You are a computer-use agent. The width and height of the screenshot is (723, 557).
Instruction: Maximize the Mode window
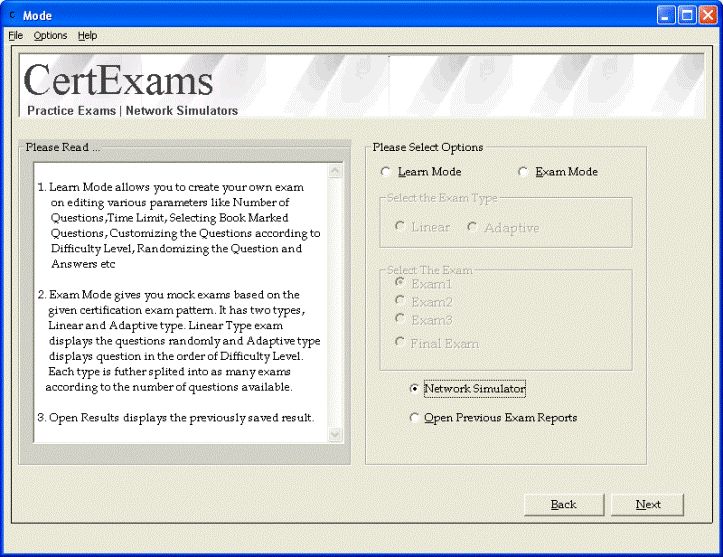pyautogui.click(x=687, y=15)
